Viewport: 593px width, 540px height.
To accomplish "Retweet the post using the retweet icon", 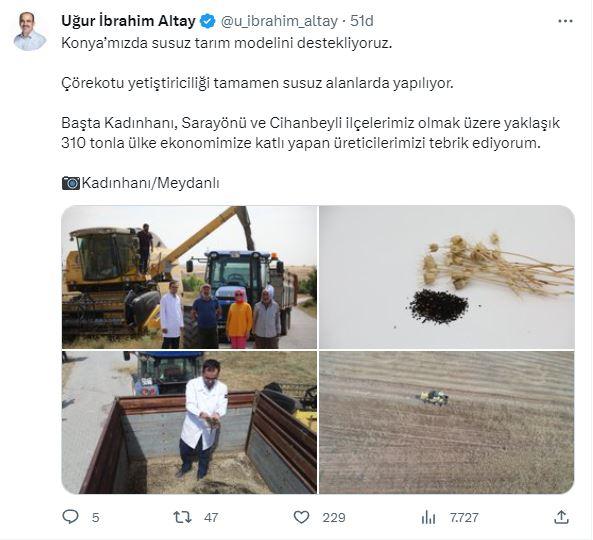I will [x=182, y=517].
